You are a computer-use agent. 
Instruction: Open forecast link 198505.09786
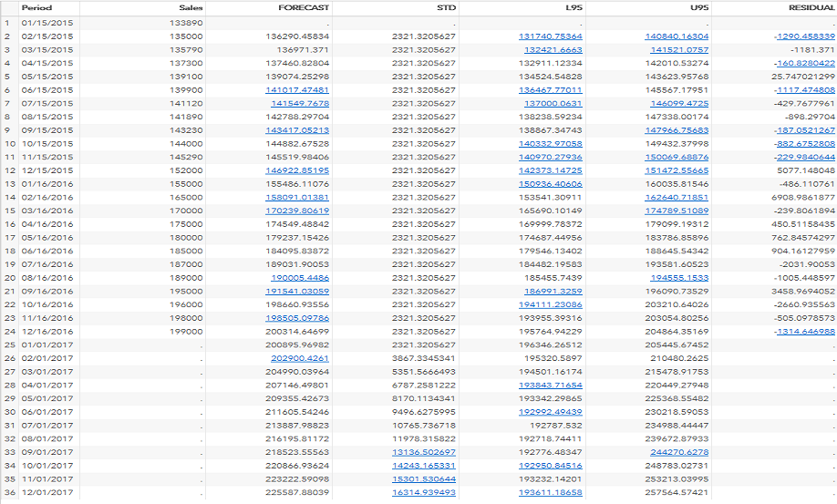(x=297, y=318)
